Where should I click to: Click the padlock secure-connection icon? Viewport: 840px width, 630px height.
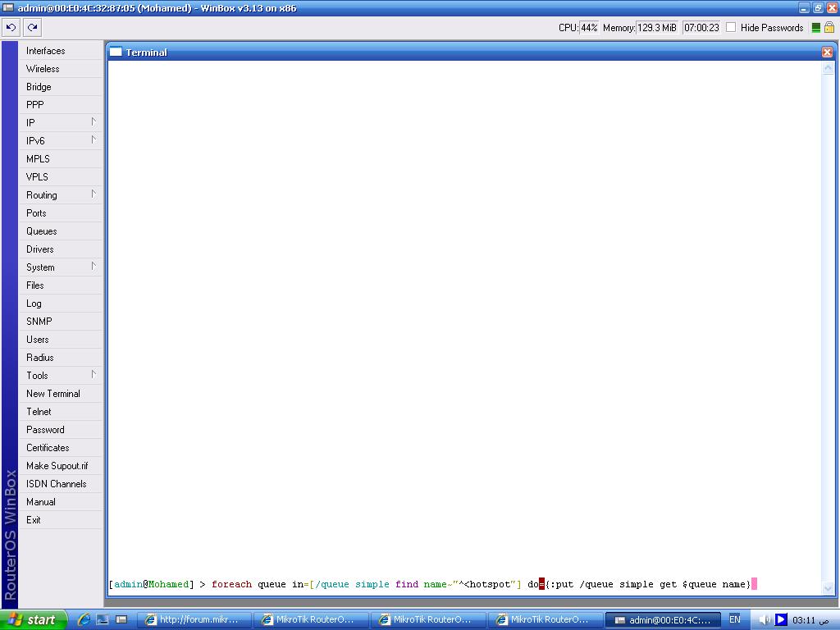(x=829, y=27)
